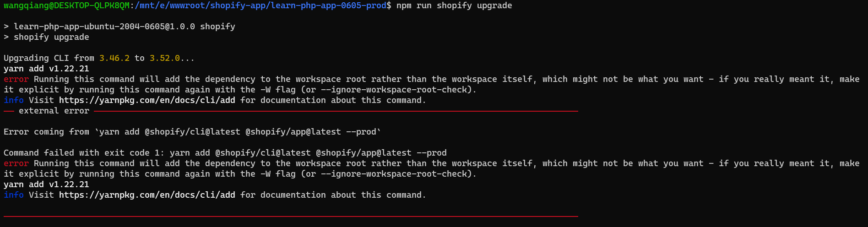Screen dimensions: 868x227
Task: Click the first red 'error' label
Action: pyautogui.click(x=16, y=79)
